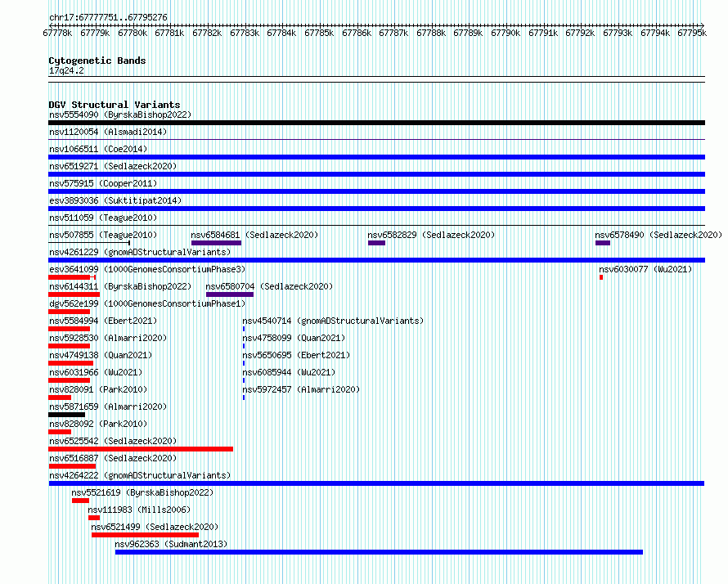Select red bar under nsv6521499
Image resolution: width=728 pixels, height=584 pixels.
[146, 535]
